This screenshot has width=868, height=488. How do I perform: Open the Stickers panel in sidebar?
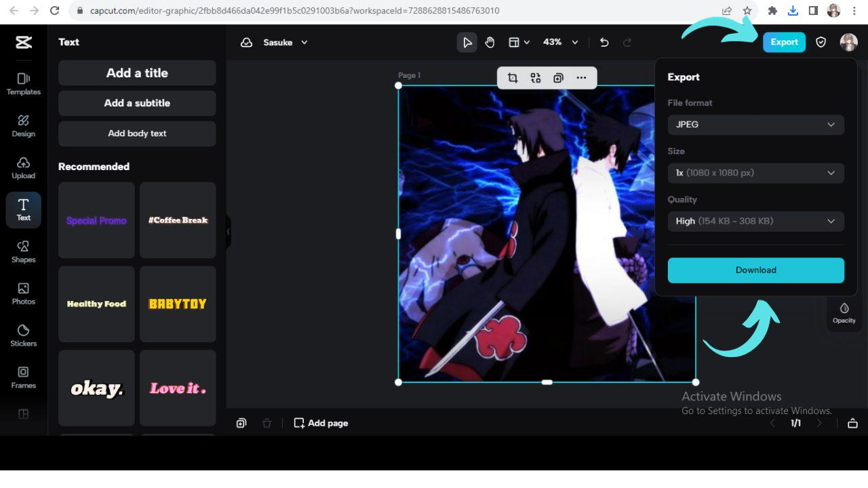click(x=24, y=336)
